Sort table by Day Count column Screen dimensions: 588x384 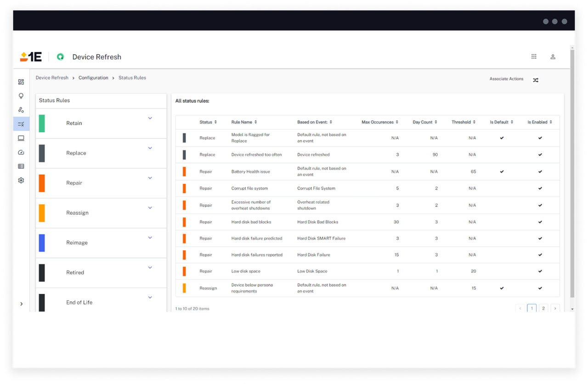(425, 122)
